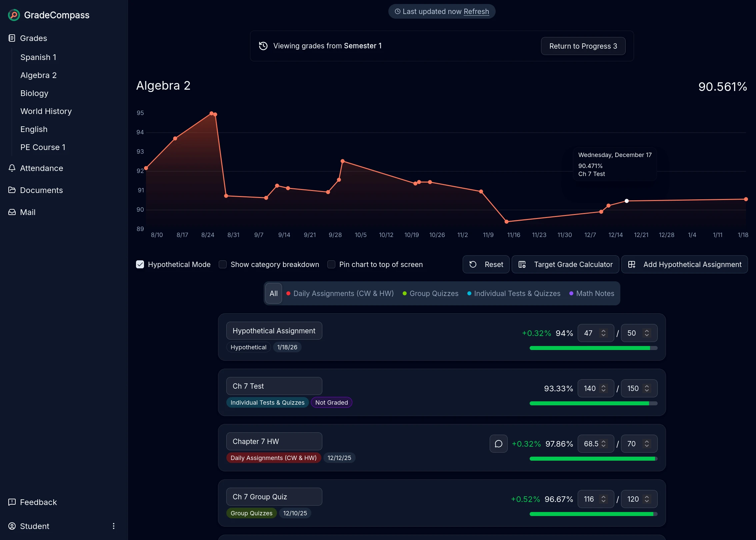Click the comment bubble on Chapter 7 HW

point(498,444)
